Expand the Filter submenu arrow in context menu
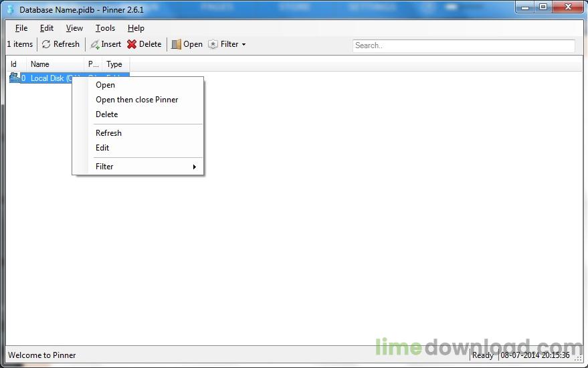The height and width of the screenshot is (368, 588). tap(194, 167)
